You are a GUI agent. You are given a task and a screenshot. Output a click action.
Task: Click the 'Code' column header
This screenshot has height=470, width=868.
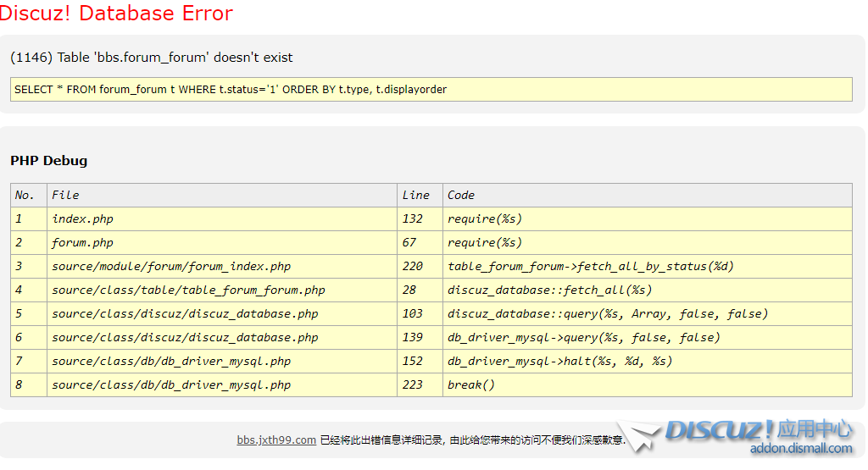tap(647, 195)
